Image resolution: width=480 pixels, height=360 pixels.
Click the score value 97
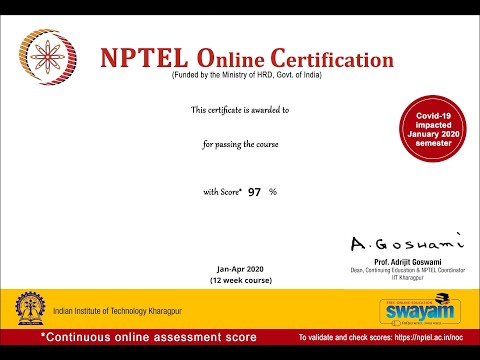tap(254, 192)
